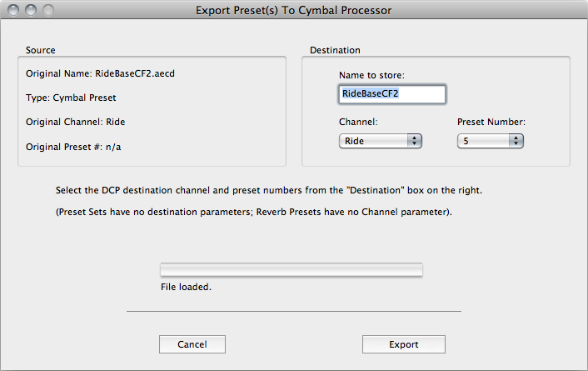Zoom the window with title bar button
The height and width of the screenshot is (371, 588).
47,11
